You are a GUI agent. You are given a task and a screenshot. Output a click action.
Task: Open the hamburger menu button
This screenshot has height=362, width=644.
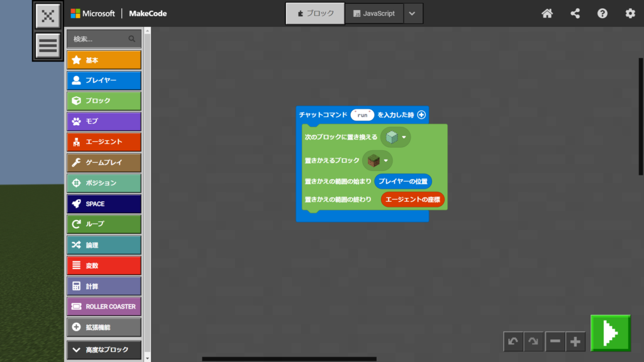point(48,46)
